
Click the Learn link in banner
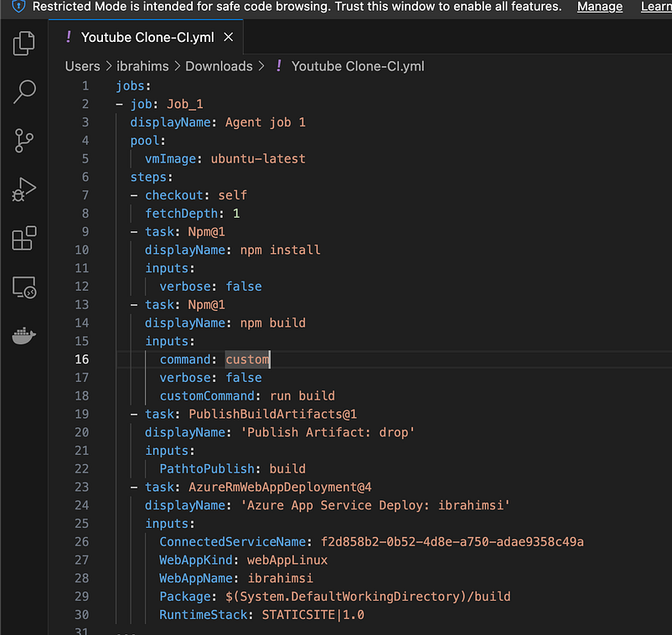pyautogui.click(x=656, y=7)
